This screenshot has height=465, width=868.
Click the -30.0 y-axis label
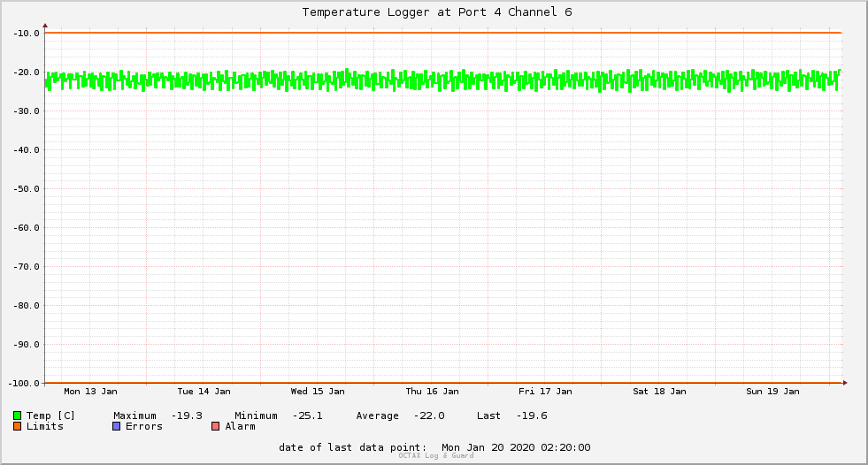click(x=26, y=111)
